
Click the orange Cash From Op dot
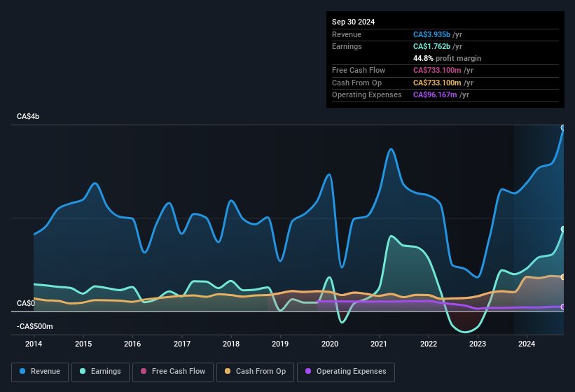pyautogui.click(x=228, y=372)
